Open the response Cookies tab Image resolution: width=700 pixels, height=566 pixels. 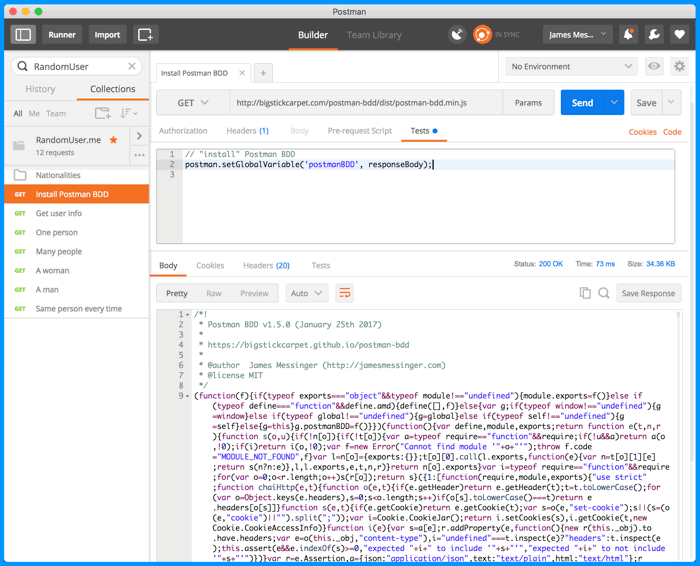click(x=210, y=266)
